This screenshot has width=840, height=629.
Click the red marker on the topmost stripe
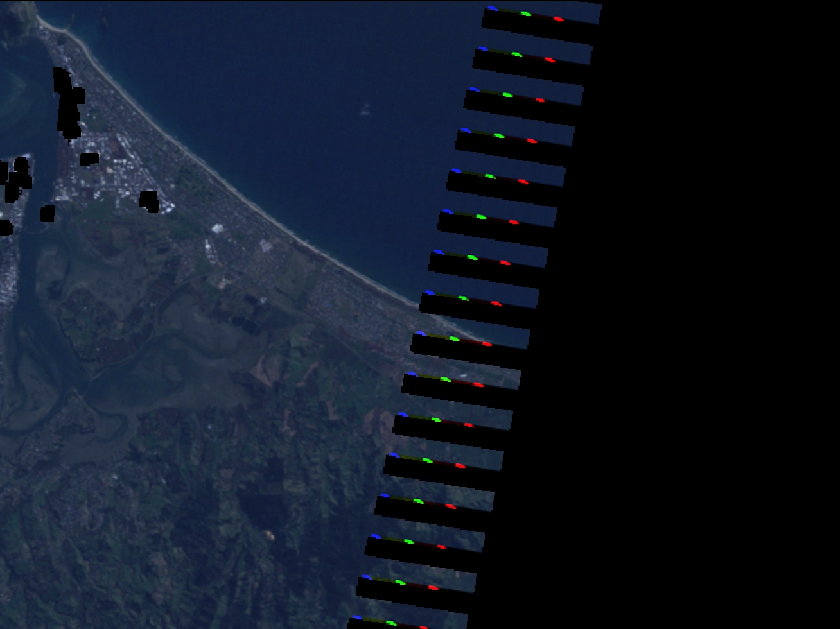pyautogui.click(x=559, y=19)
